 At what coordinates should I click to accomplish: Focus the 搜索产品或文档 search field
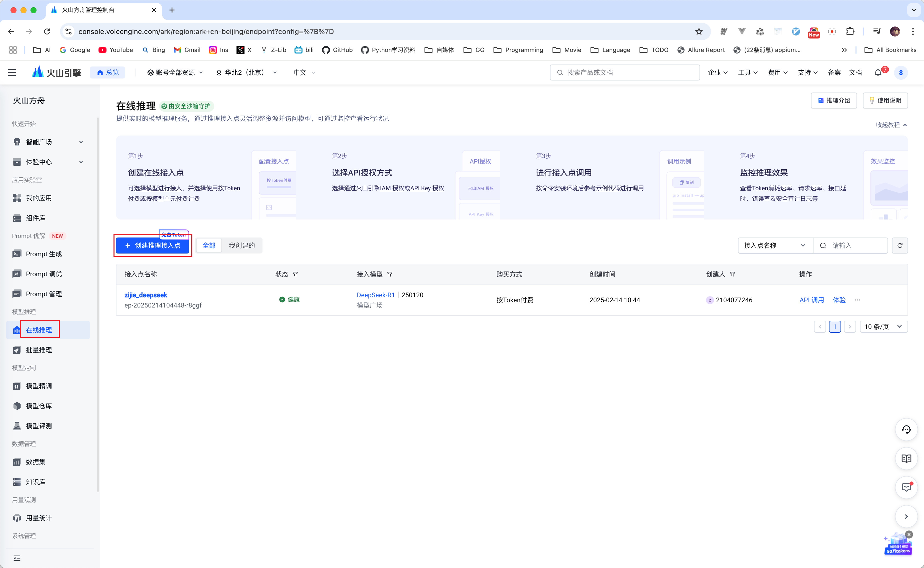(625, 72)
